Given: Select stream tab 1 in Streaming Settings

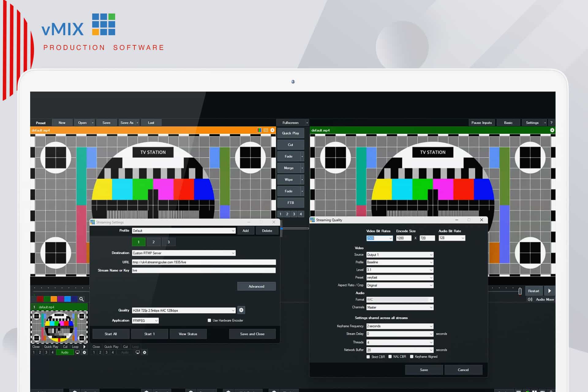Looking at the screenshot, I should point(138,242).
